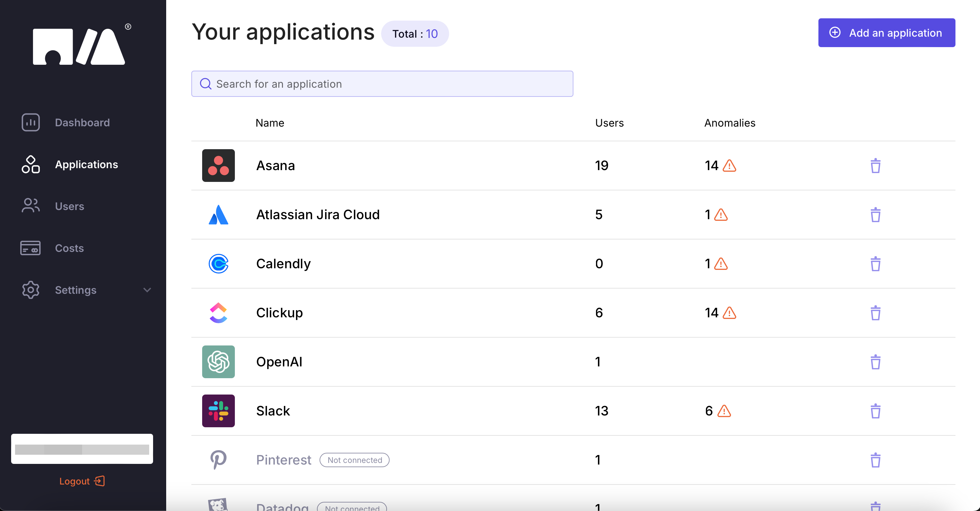This screenshot has width=980, height=511.
Task: Open the Clickup application name
Action: tap(279, 313)
